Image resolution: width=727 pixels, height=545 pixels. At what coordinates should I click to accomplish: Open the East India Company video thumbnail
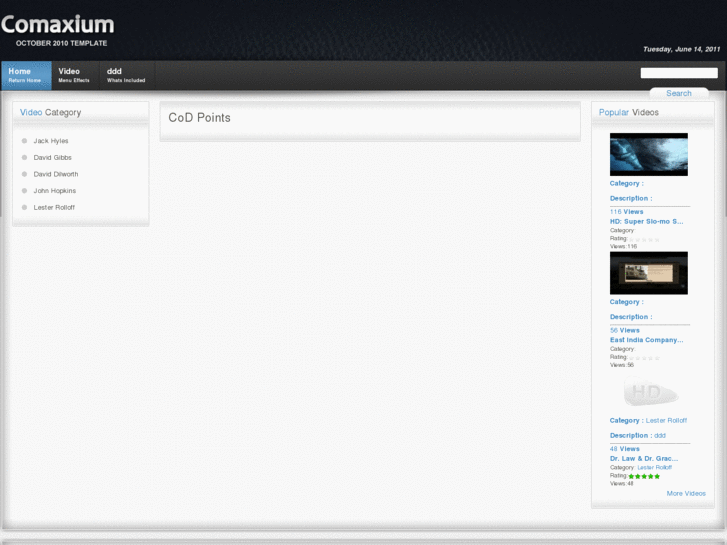coord(649,273)
